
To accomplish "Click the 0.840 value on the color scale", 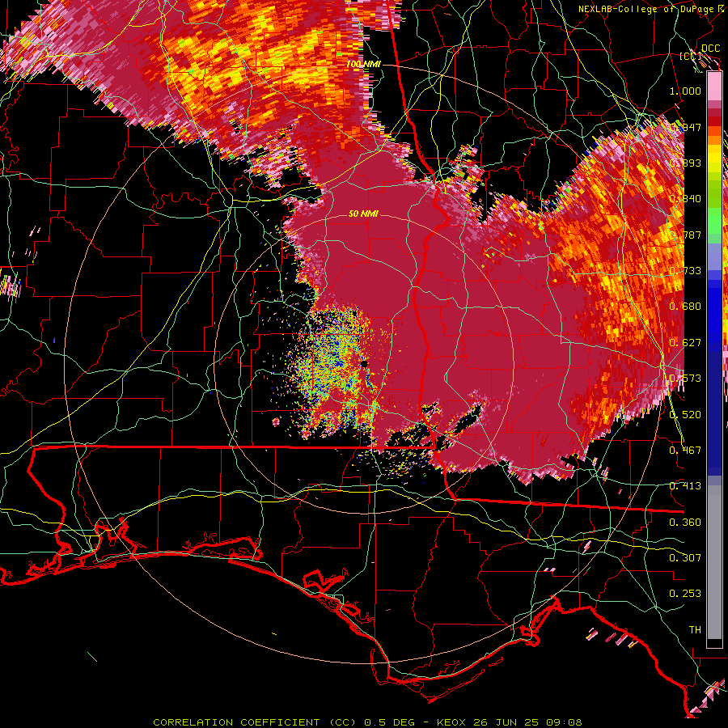I will pos(685,199).
